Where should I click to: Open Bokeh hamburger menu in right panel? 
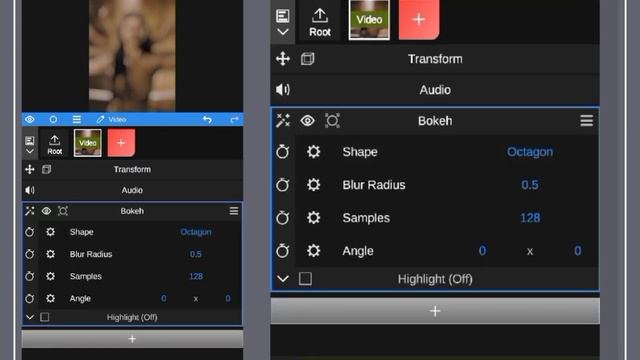click(587, 121)
